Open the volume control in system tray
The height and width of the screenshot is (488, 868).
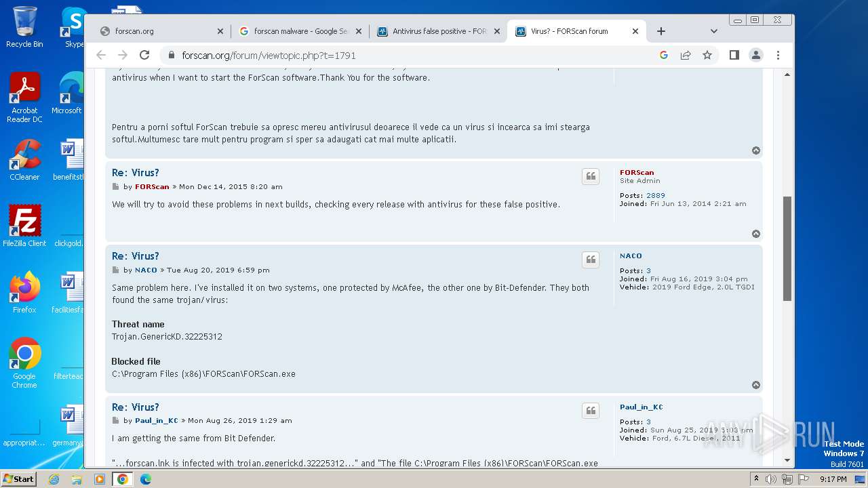coord(771,479)
